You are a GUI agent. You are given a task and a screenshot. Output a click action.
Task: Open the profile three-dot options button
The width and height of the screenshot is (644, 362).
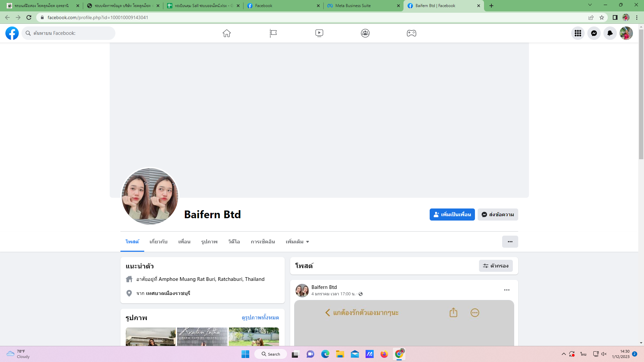click(510, 242)
